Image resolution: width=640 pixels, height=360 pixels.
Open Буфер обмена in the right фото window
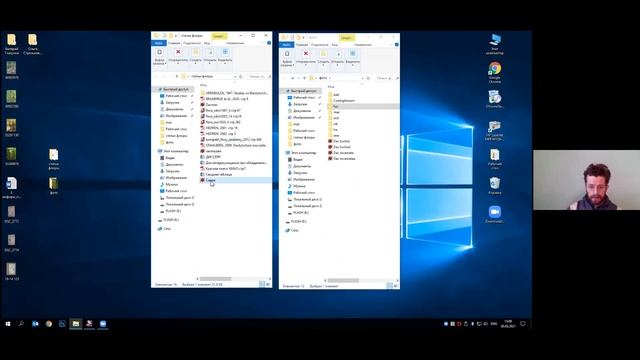287,58
